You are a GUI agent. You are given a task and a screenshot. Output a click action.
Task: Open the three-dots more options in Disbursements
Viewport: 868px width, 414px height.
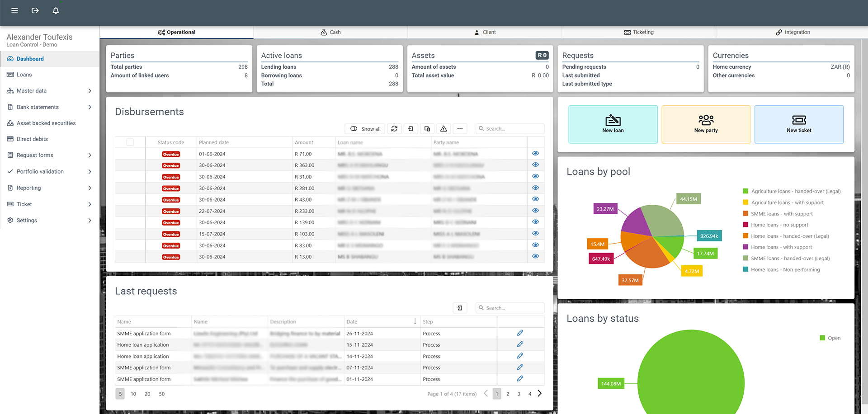point(460,129)
